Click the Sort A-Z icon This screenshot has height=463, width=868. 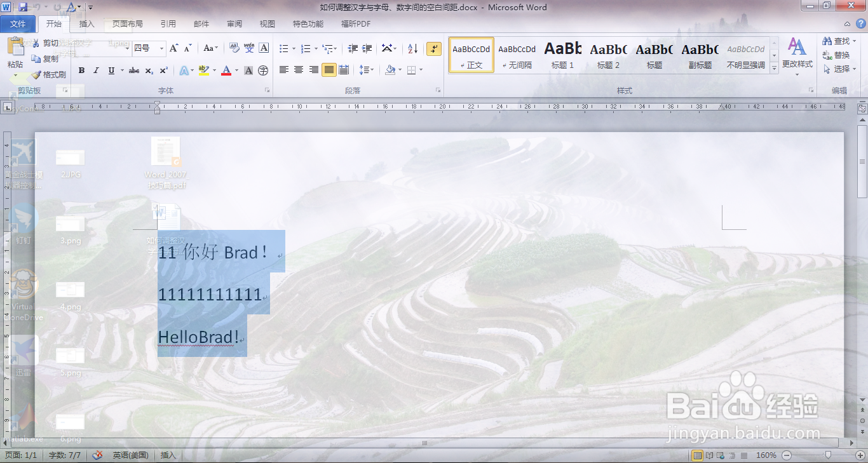tap(412, 48)
